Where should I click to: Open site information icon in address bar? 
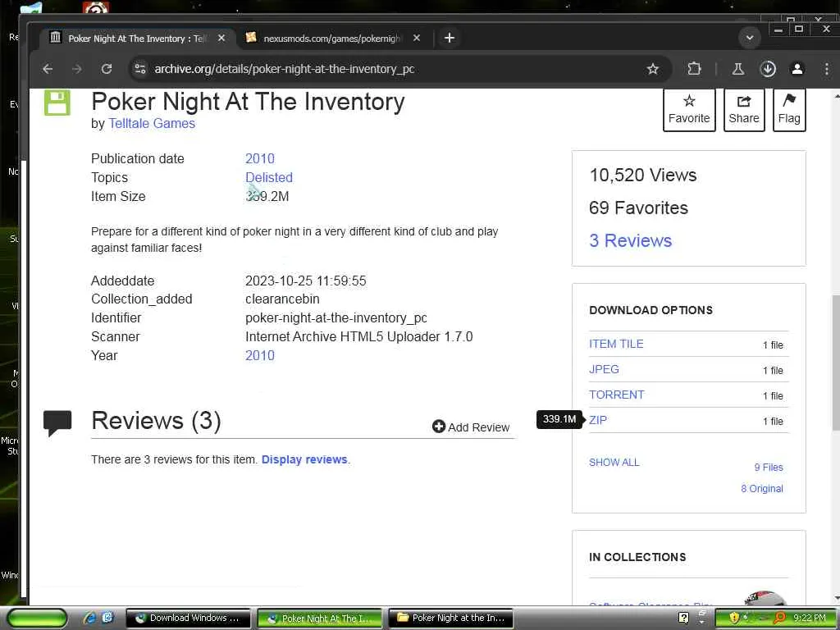click(139, 69)
